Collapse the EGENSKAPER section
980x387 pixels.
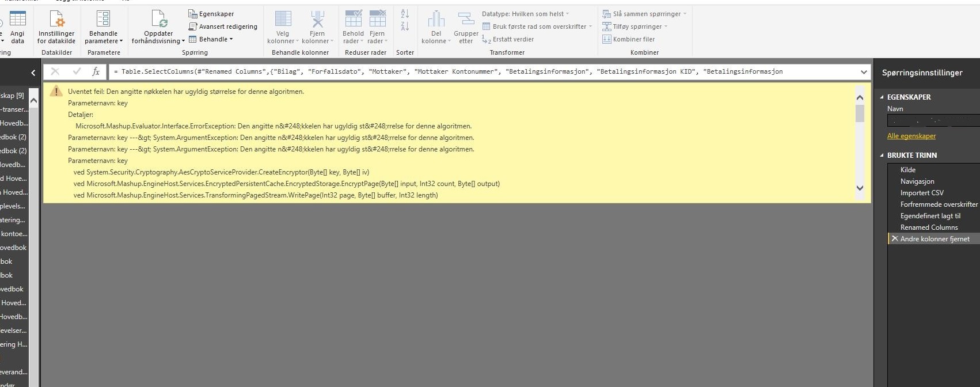(882, 97)
